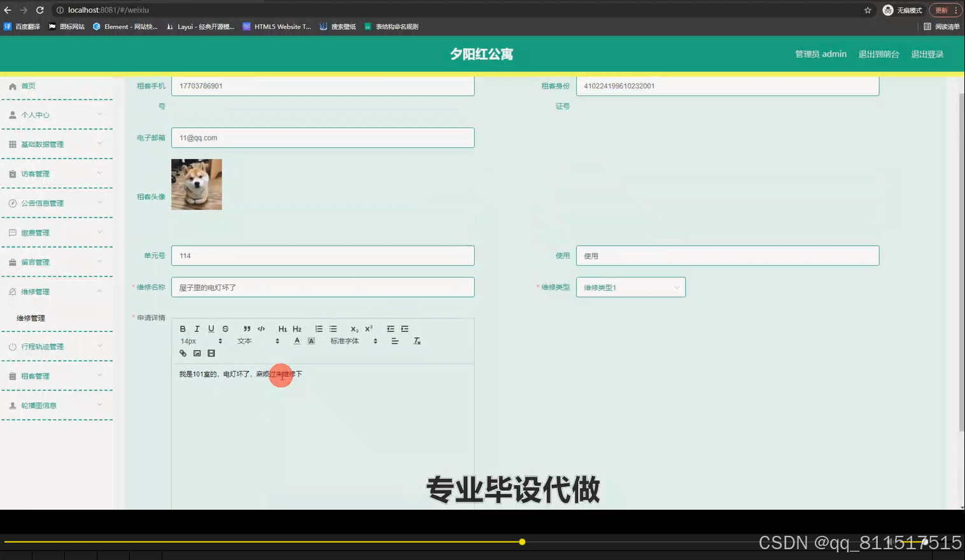Open the 标准字体 font dropdown

[354, 341]
